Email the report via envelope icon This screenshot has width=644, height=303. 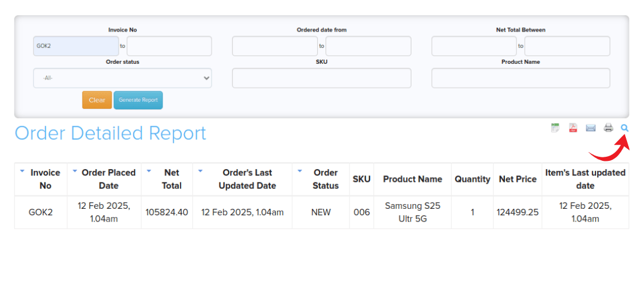click(591, 128)
